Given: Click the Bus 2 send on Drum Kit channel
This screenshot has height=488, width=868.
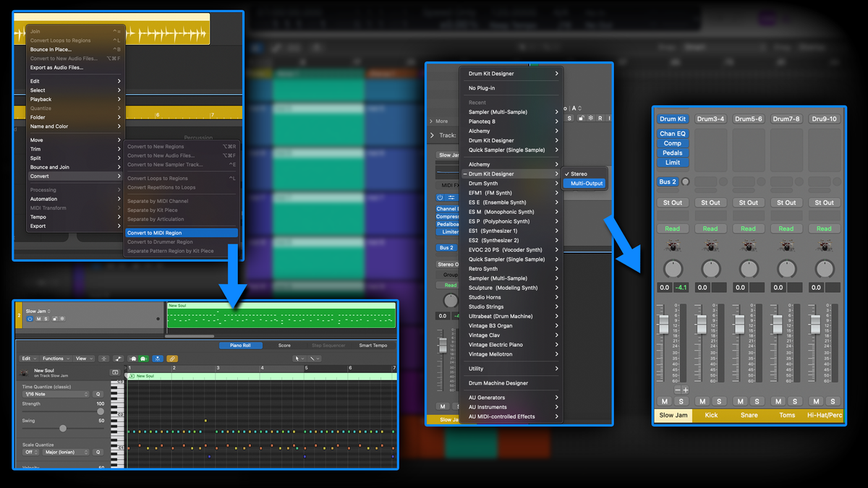Looking at the screenshot, I should (668, 181).
